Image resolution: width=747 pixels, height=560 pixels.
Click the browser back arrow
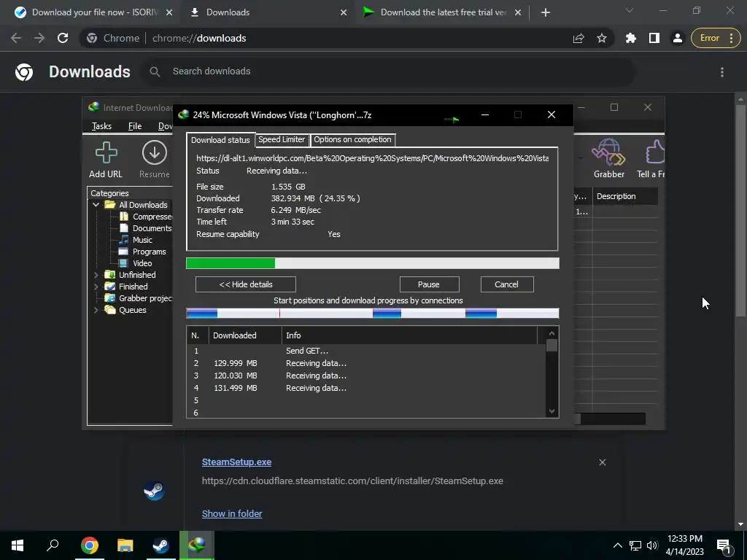coord(16,38)
